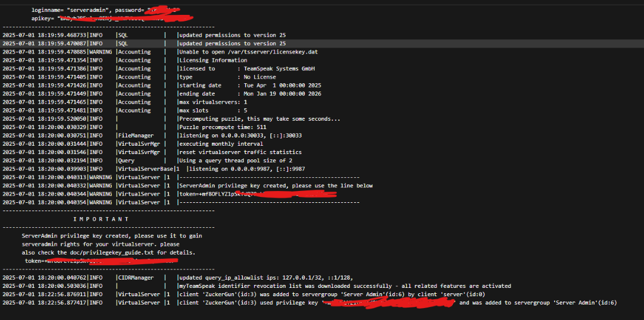Screen dimensions: 644x320
Task: Click the 'Puzzle precompute time: 511' line
Action: click(x=223, y=127)
